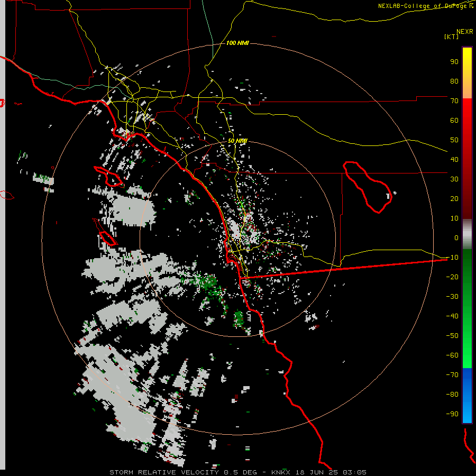Select the positive 40 knot scale label
Viewport: 476px width, 476px height.
454,159
